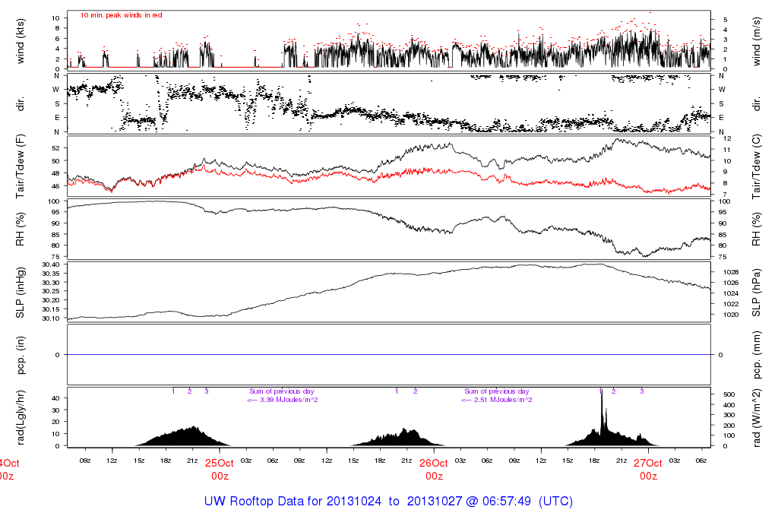
Task: Select the "wind (m/s)" axis label
Action: [756, 41]
